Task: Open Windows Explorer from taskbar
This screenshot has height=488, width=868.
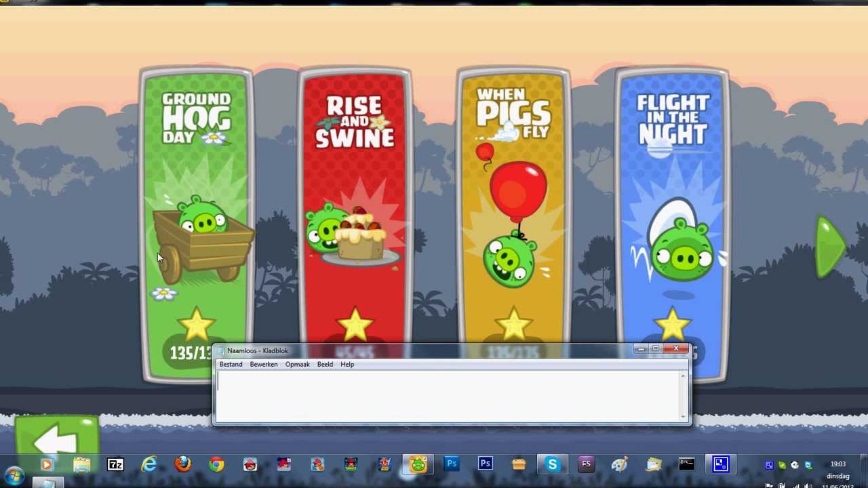Action: (x=81, y=465)
